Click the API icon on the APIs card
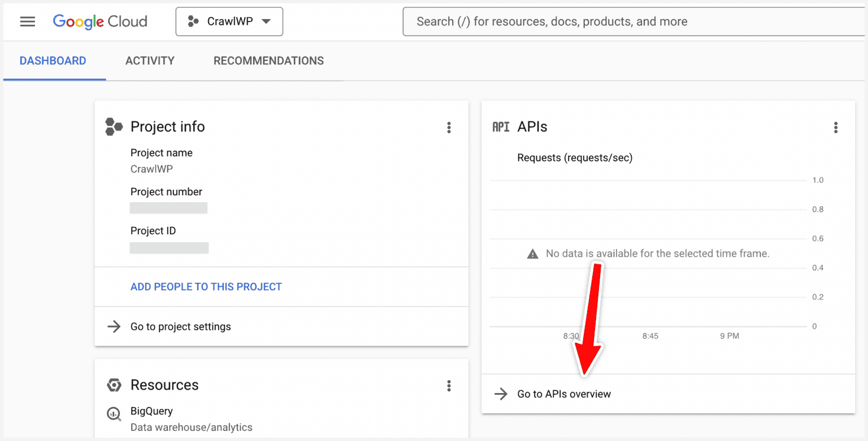Viewport: 868px width, 441px height. (x=501, y=126)
